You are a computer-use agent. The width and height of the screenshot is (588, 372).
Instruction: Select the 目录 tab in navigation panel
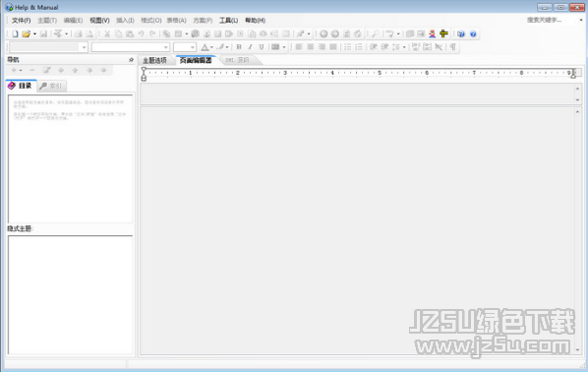point(21,86)
